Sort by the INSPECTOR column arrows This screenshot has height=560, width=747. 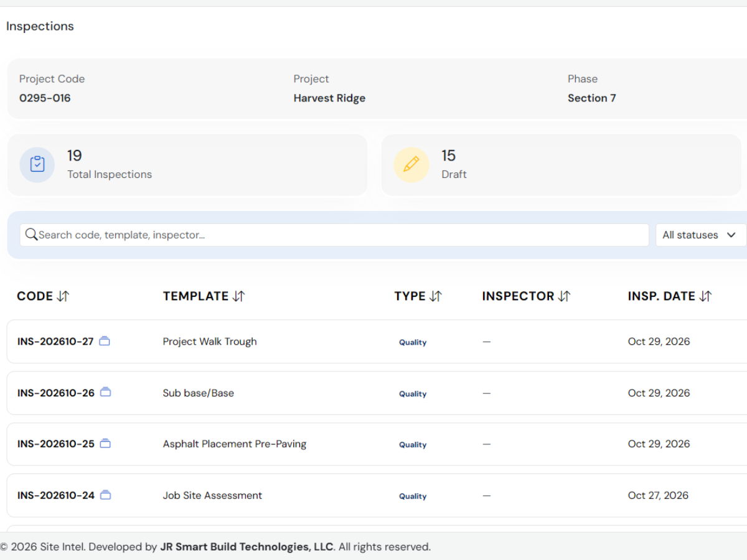point(564,296)
